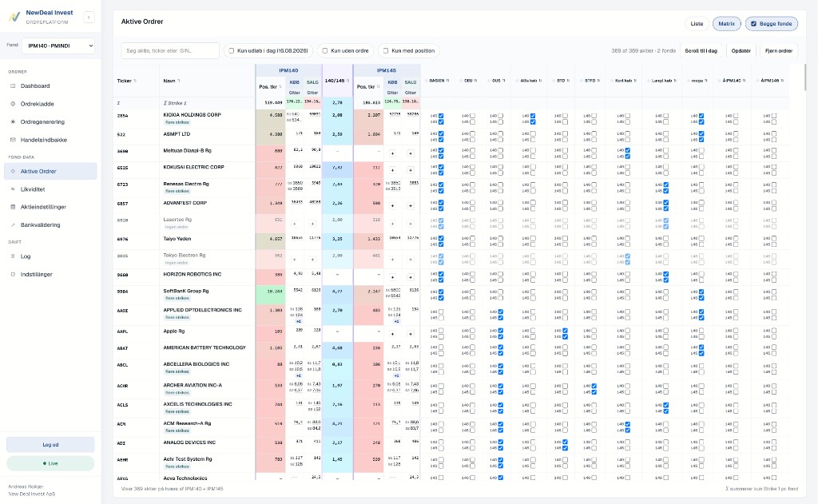
Task: Click the Likviditet sidebar icon
Action: (13, 189)
